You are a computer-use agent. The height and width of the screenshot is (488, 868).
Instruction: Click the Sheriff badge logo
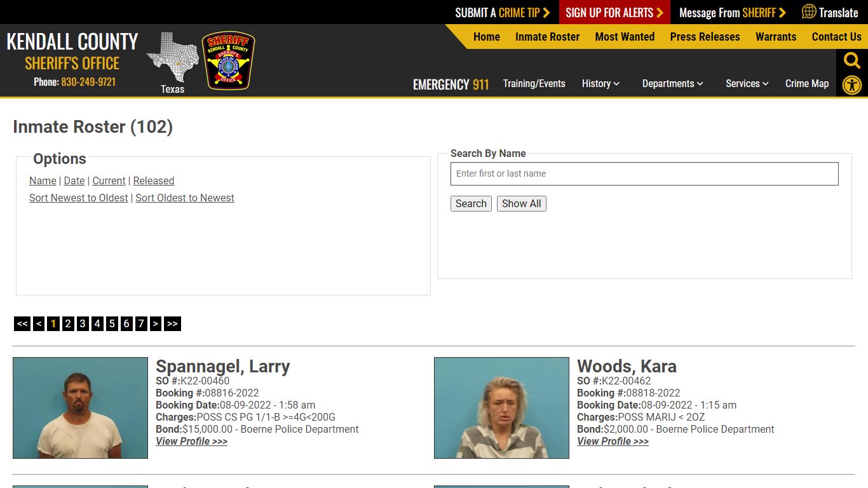pyautogui.click(x=229, y=60)
